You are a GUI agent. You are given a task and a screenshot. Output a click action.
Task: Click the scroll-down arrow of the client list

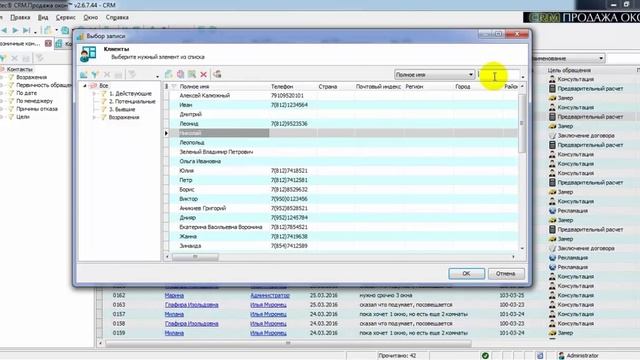pos(522,248)
